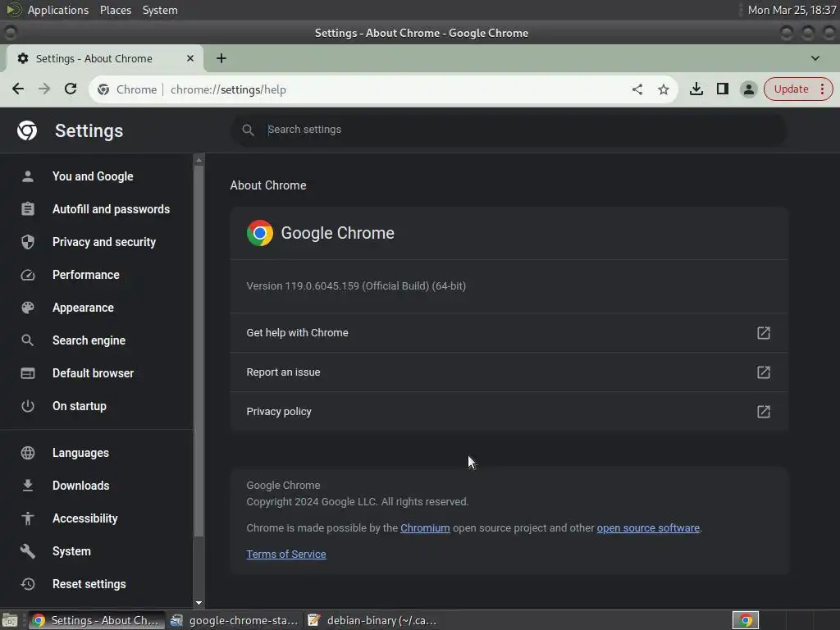
Task: Click the wrench icon beside System
Action: tap(28, 551)
